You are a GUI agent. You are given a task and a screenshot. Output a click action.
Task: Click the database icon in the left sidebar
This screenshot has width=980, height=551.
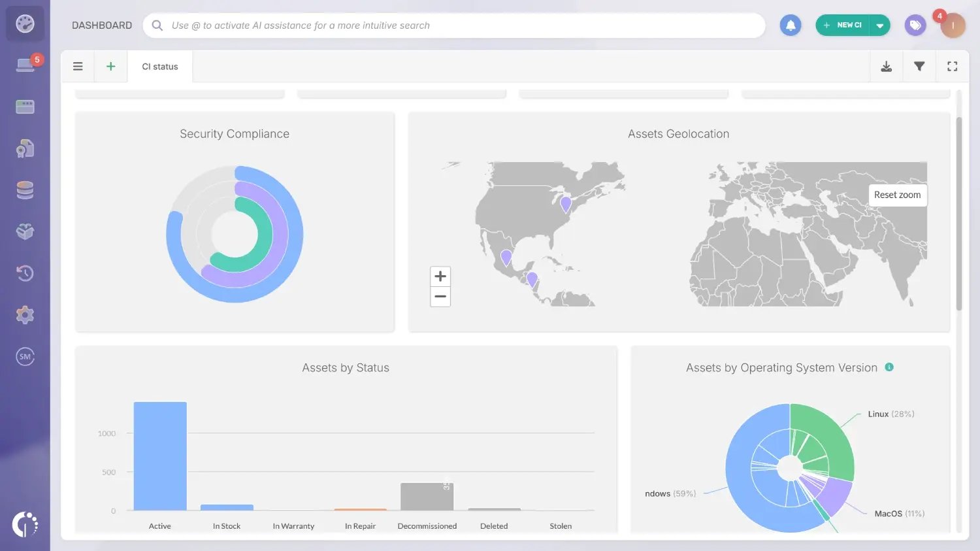coord(24,190)
